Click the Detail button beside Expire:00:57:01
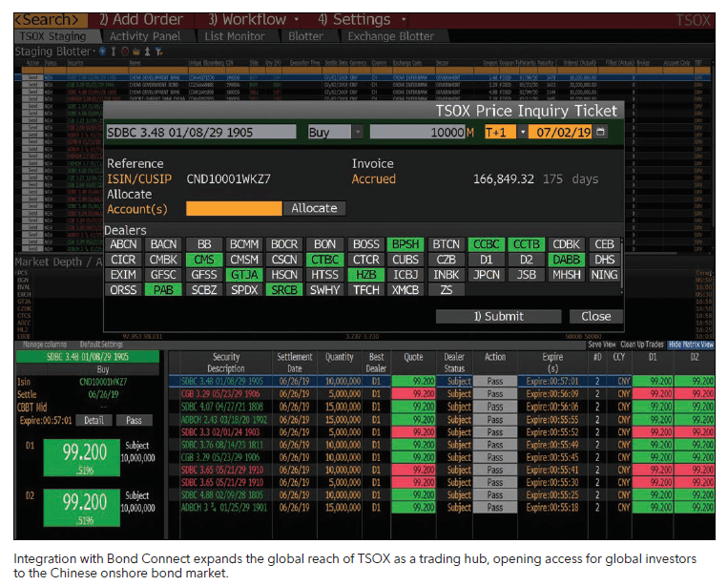 click(x=94, y=420)
